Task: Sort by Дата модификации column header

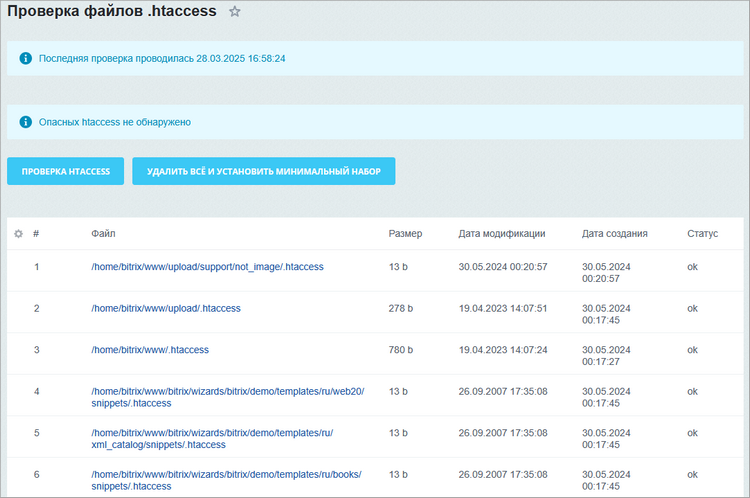Action: coord(501,234)
